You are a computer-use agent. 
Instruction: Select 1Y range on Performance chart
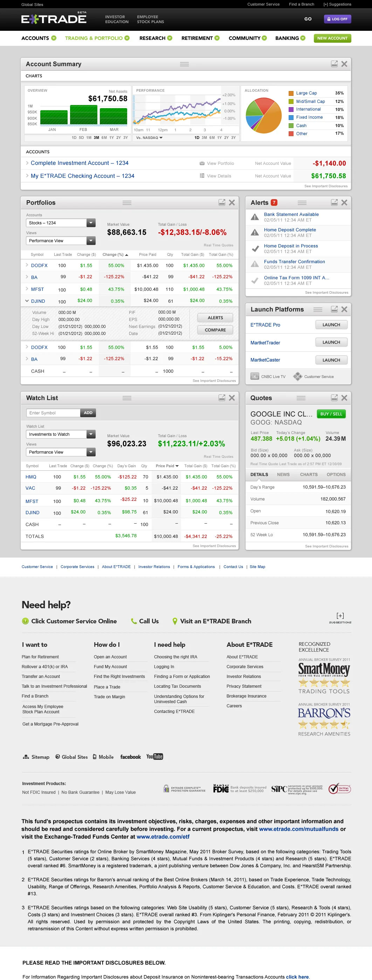(219, 138)
